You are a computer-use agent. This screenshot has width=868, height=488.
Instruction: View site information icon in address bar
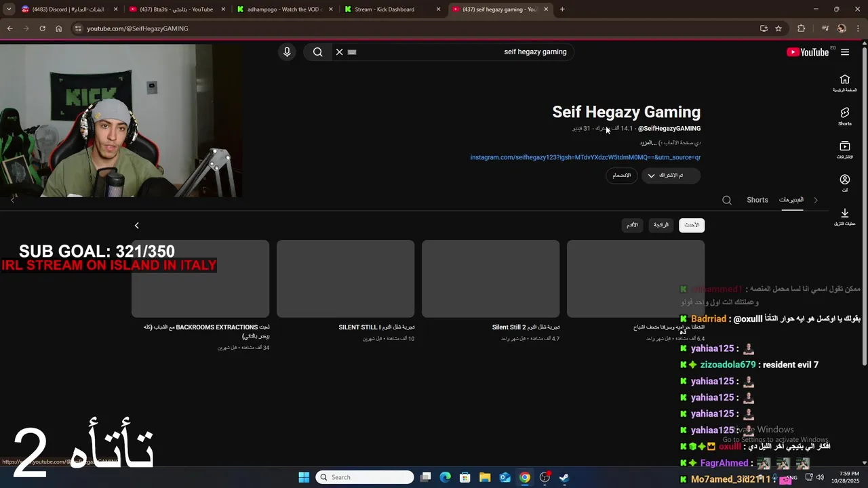tap(78, 28)
